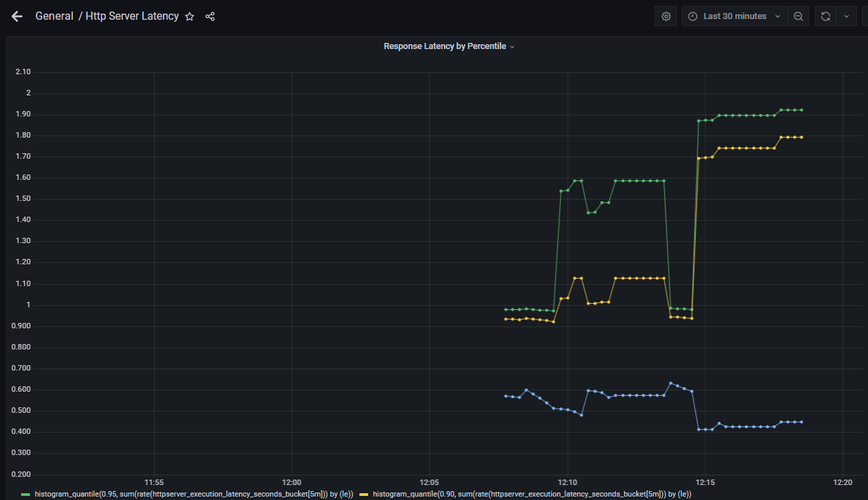This screenshot has width=868, height=500.
Task: Click the green 0.95 legend color swatch
Action: [26, 493]
